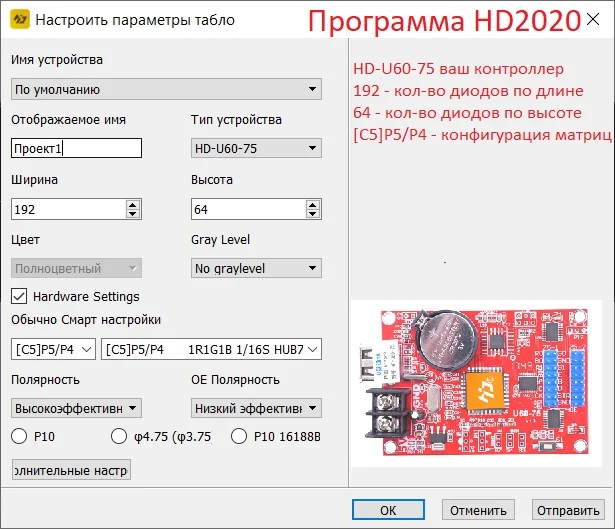Open the OE Полярность Низкий эффективн dropdown
This screenshot has width=615, height=529.
(x=257, y=408)
